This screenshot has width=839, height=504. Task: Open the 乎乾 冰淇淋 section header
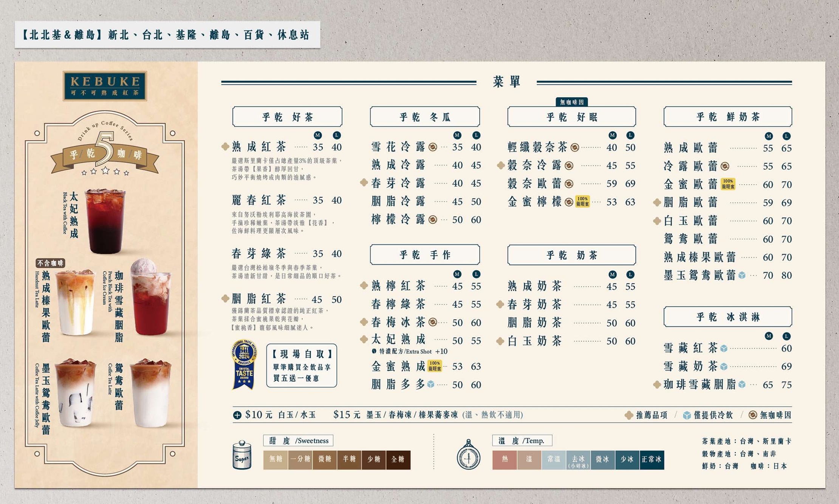tap(728, 317)
